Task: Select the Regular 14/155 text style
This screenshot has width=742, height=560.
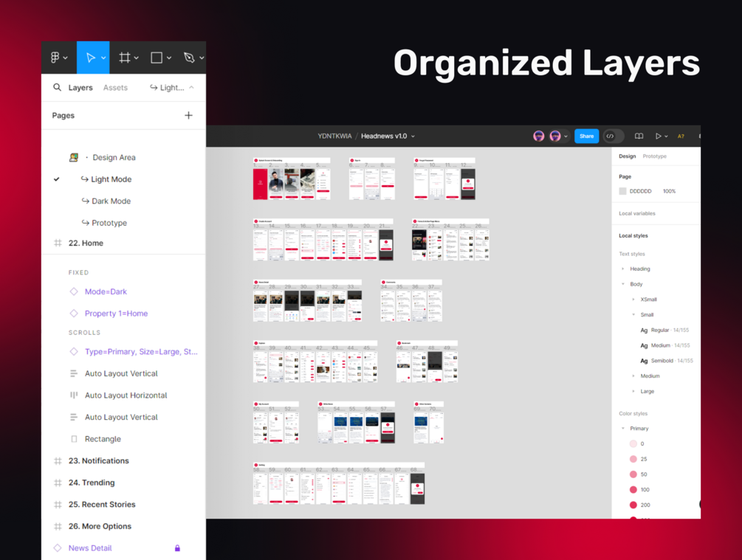Action: pos(664,330)
